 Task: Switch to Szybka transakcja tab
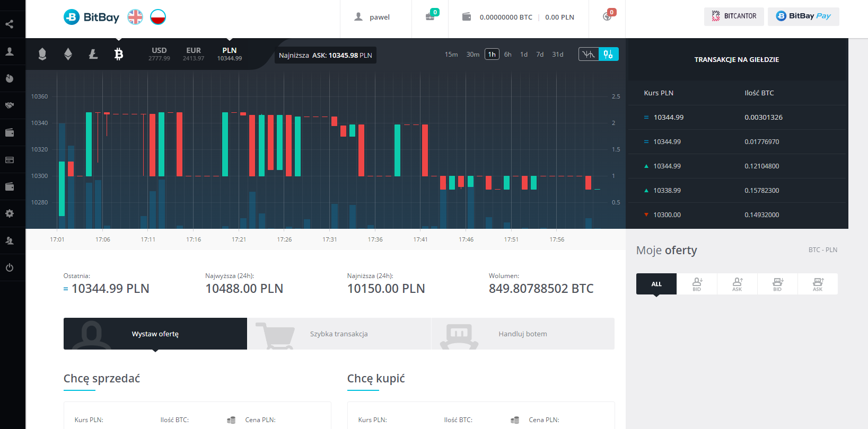coord(339,334)
